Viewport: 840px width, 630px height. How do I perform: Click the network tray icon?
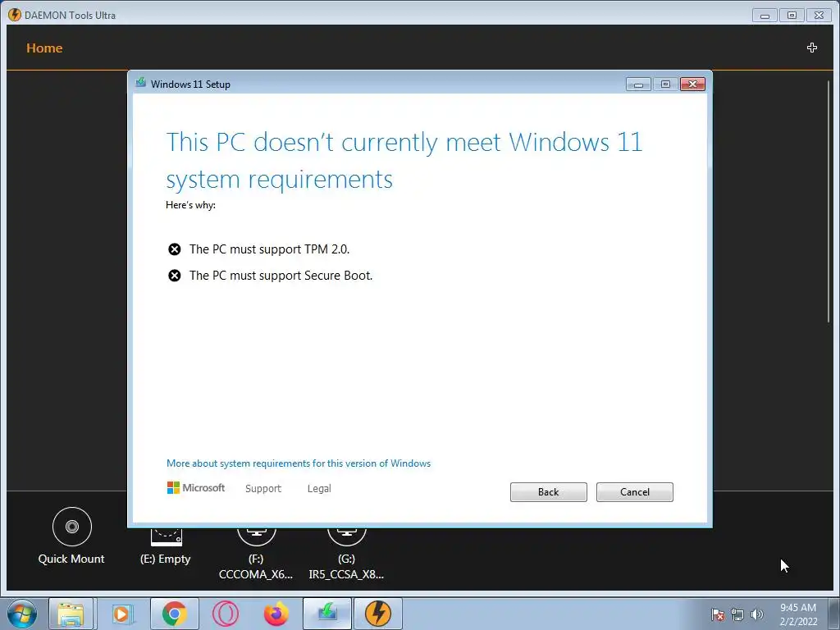point(737,614)
